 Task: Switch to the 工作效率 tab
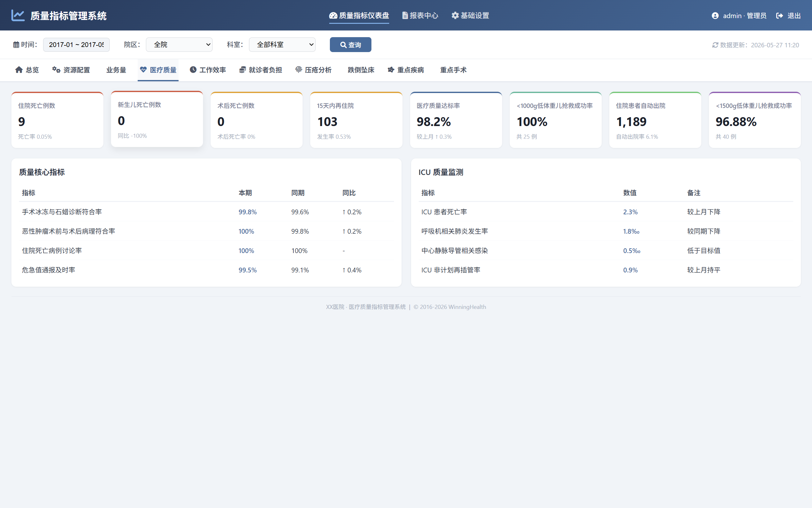point(208,70)
